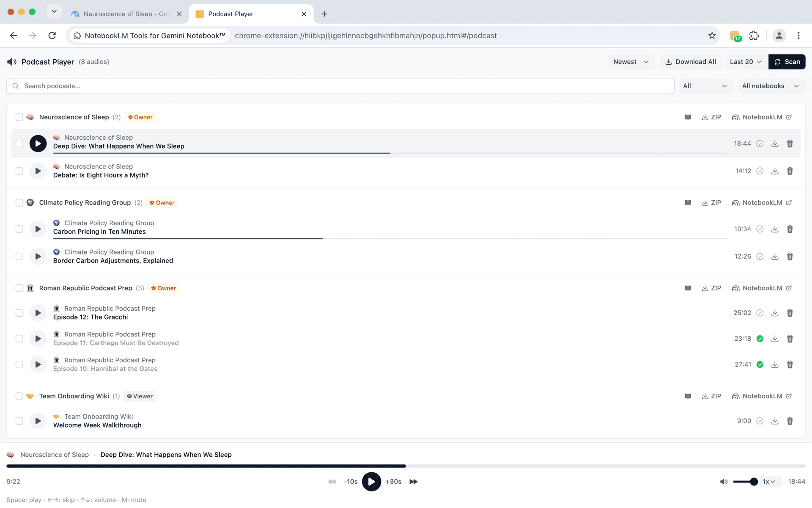Check Episode 12: The Gracchi

(x=19, y=313)
